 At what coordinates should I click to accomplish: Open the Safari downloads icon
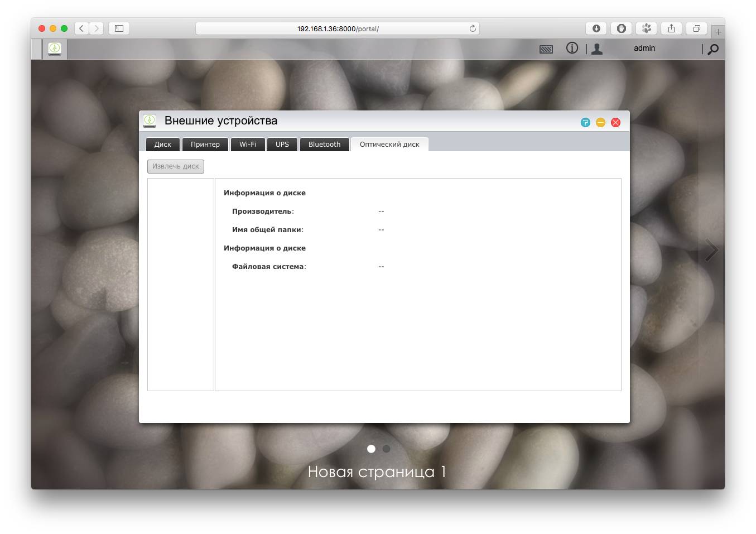(596, 28)
